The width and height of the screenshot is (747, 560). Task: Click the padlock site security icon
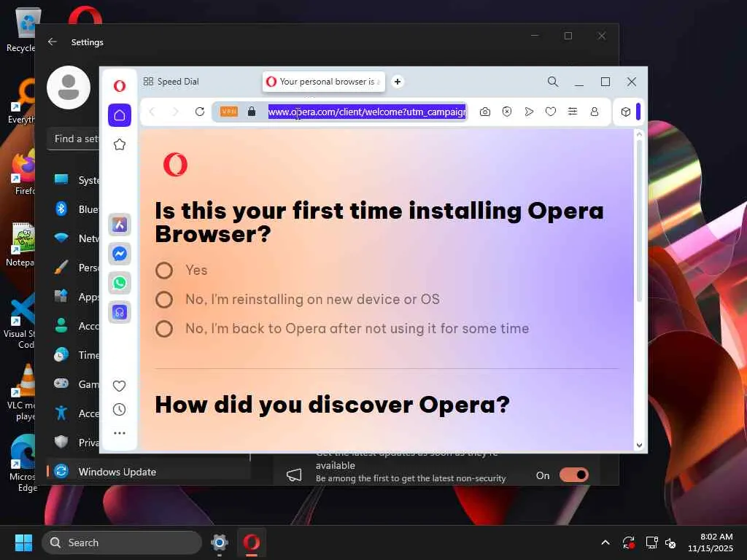(x=252, y=112)
